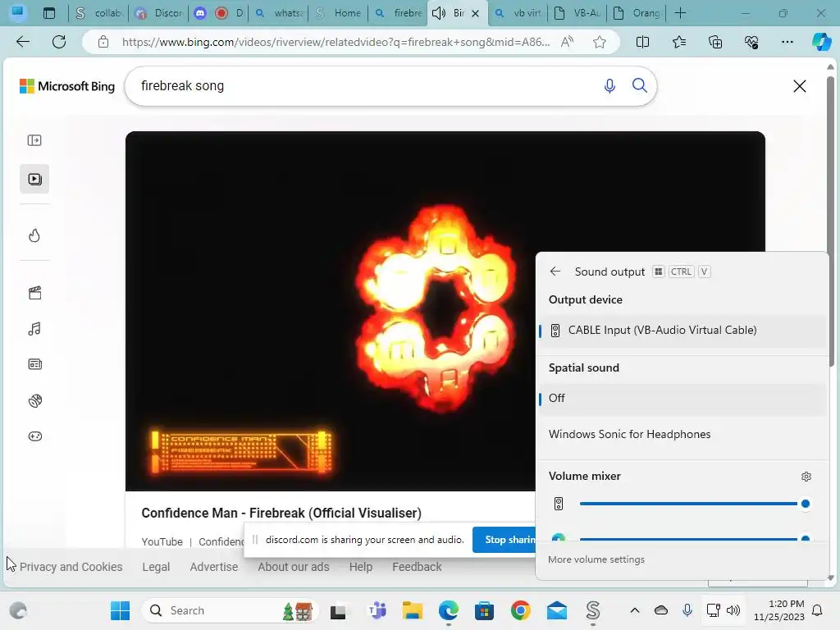Open the Feedback footer link

click(x=417, y=567)
